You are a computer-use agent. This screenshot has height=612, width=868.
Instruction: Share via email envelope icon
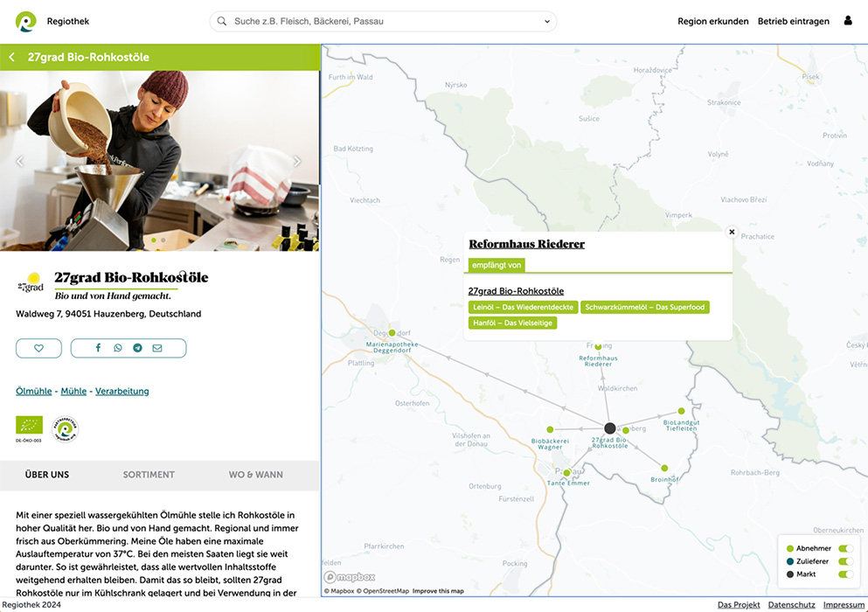[157, 348]
